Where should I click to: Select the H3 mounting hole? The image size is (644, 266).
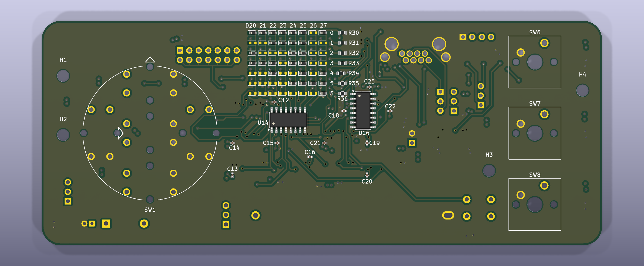[x=489, y=171]
